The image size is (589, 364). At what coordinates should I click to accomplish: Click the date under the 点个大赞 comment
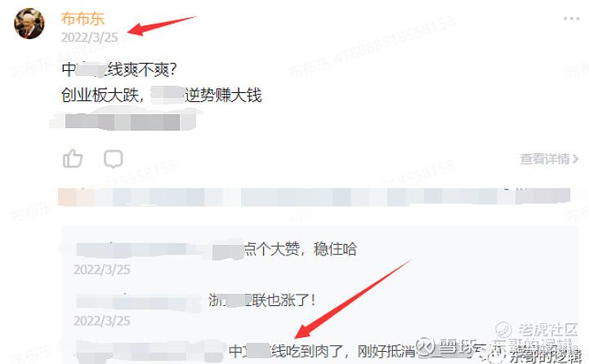point(102,269)
